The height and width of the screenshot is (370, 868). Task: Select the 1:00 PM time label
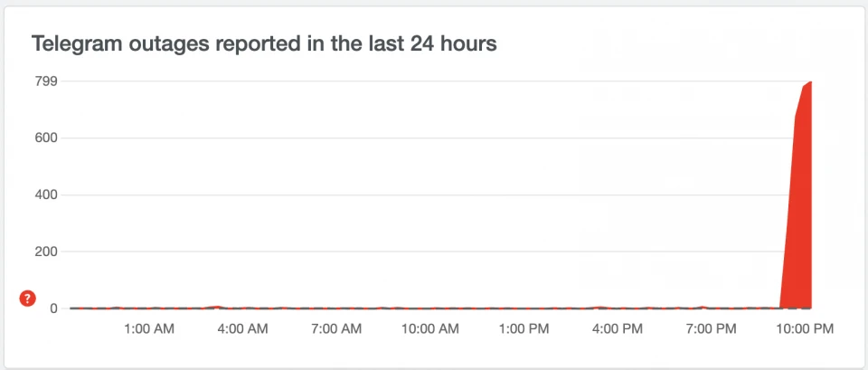coord(524,329)
